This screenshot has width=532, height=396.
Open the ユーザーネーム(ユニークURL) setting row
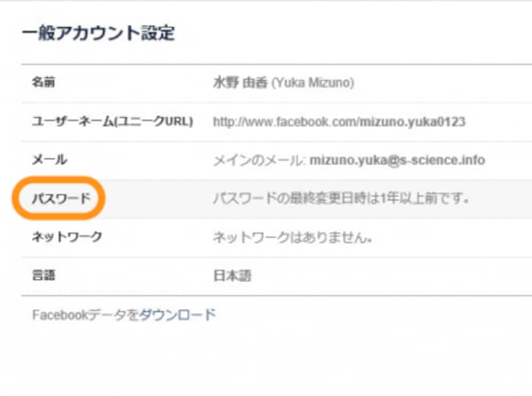112,122
